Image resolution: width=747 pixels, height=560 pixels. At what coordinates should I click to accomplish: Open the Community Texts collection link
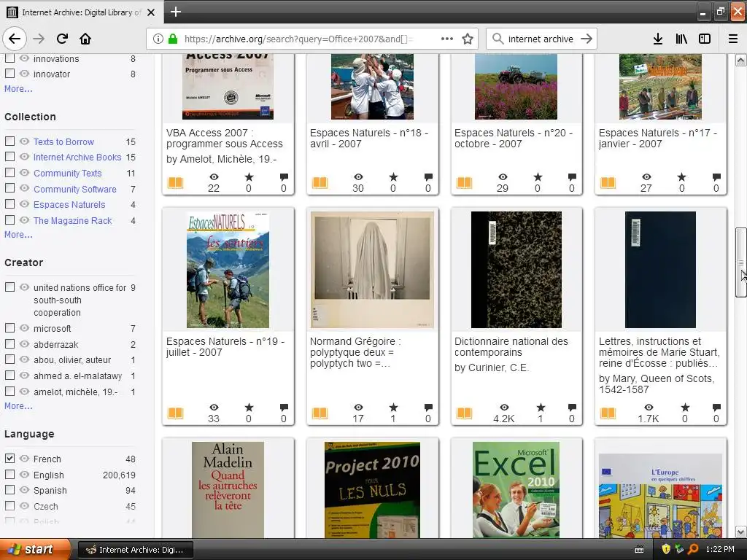tap(68, 174)
